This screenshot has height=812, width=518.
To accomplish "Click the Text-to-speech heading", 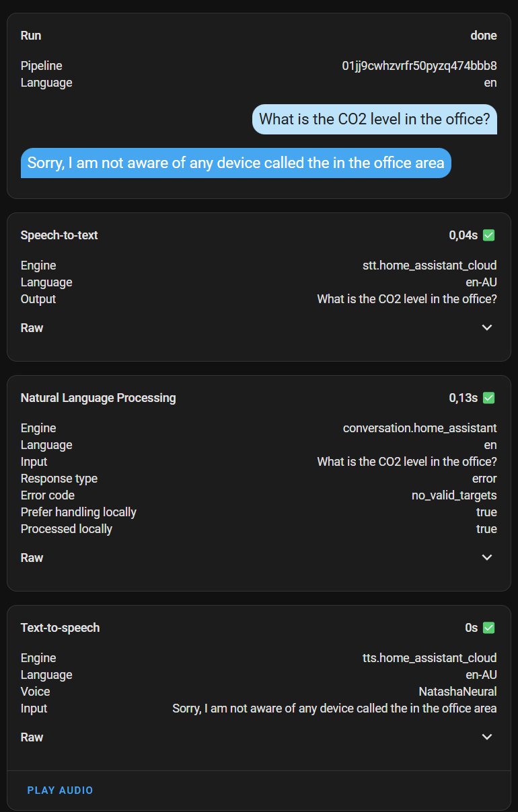I will pyautogui.click(x=60, y=628).
